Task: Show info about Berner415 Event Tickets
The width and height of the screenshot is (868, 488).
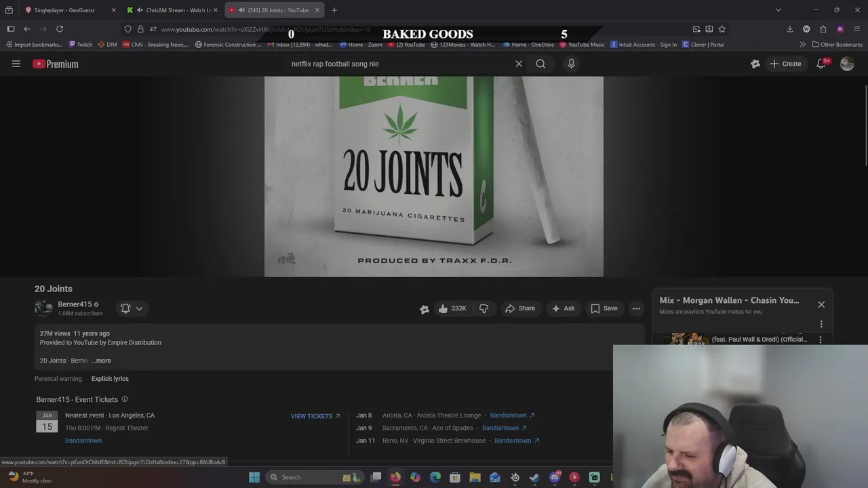Action: 125,399
